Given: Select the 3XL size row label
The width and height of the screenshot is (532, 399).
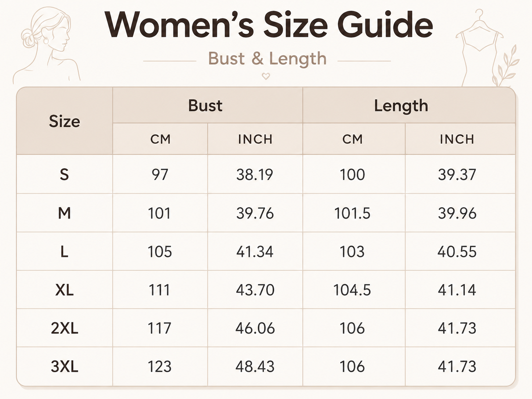Looking at the screenshot, I should pos(64,366).
